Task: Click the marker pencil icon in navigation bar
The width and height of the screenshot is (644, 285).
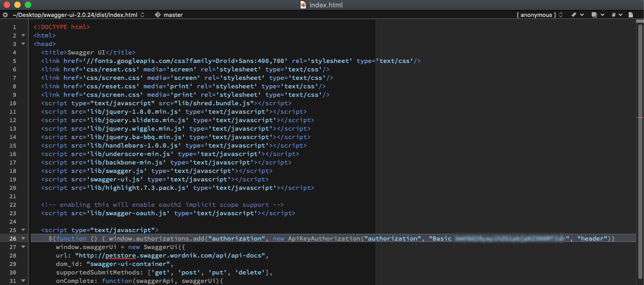Action: (574, 15)
